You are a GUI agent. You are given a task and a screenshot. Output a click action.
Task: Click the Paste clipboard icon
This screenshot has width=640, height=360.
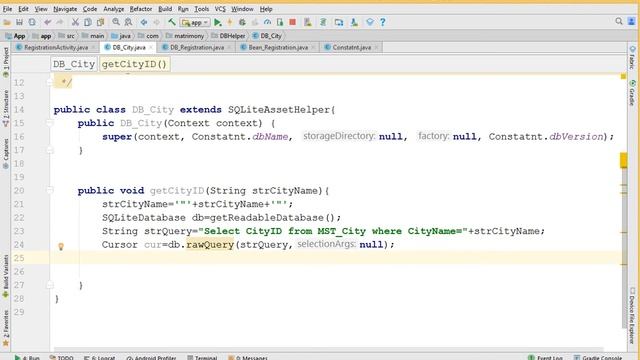click(x=100, y=22)
